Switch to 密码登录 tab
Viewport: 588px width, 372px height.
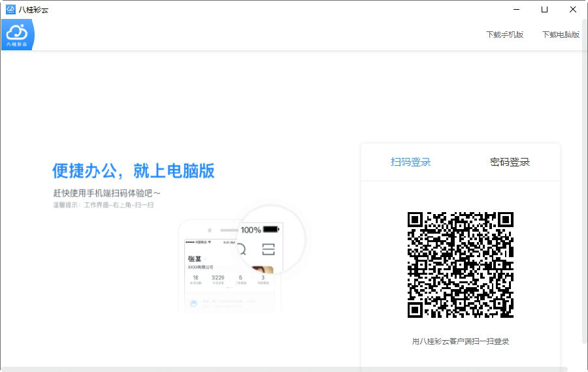pyautogui.click(x=510, y=163)
